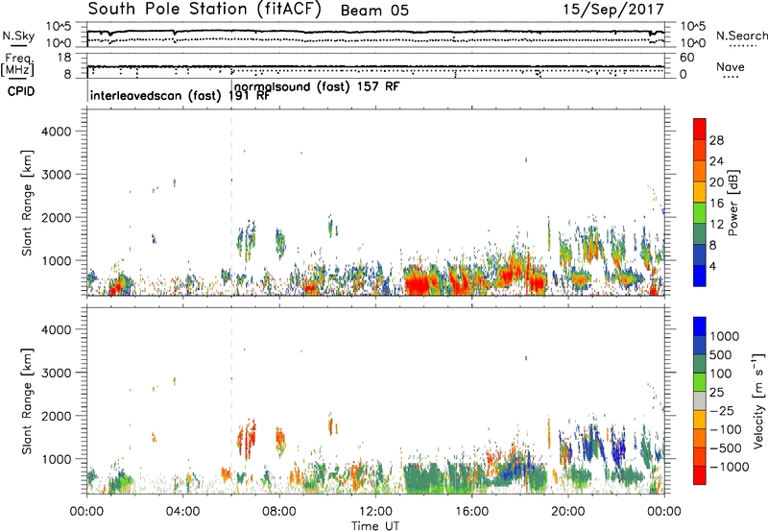
Task: Click the '60' Nave axis value
Action: click(x=686, y=58)
